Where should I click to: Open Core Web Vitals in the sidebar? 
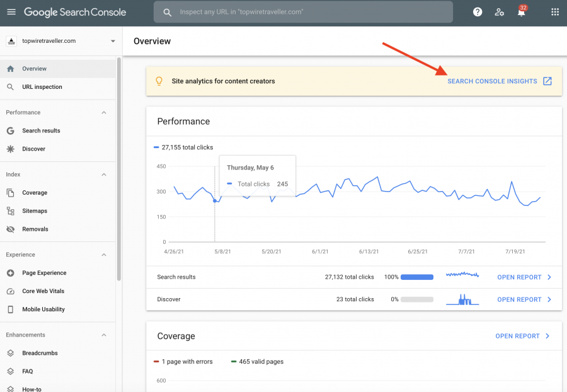[x=58, y=291]
